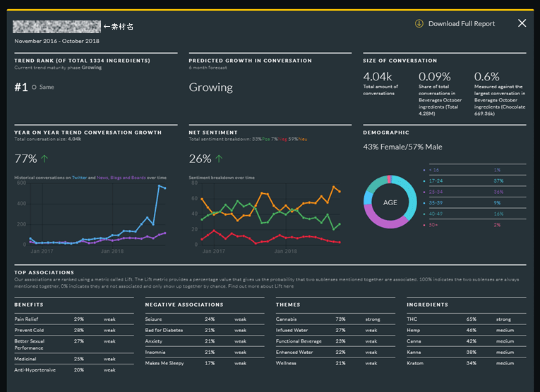Click the Pain Relief benefit row

tap(74, 319)
